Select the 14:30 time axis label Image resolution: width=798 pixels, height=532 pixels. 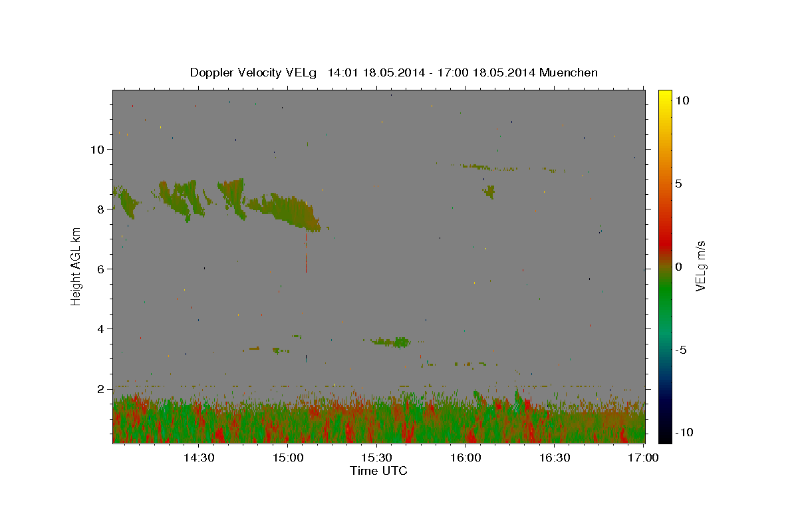tap(198, 458)
